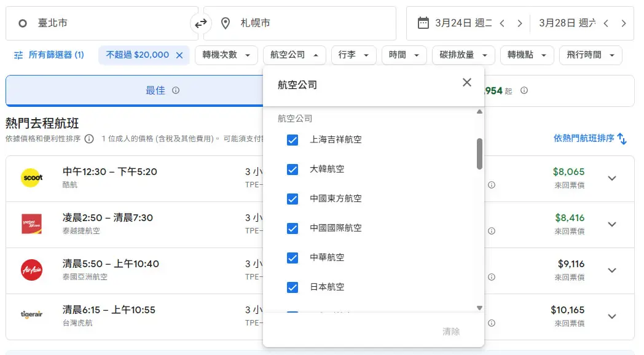This screenshot has height=355, width=644.
Task: Sort flights via 依熱門航班排序
Action: pyautogui.click(x=590, y=138)
